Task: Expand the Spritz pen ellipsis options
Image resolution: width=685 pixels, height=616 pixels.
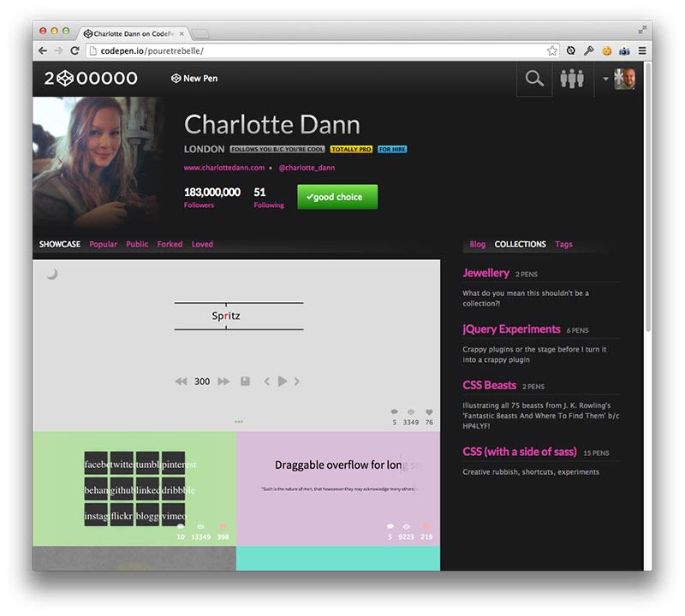Action: pyautogui.click(x=237, y=420)
